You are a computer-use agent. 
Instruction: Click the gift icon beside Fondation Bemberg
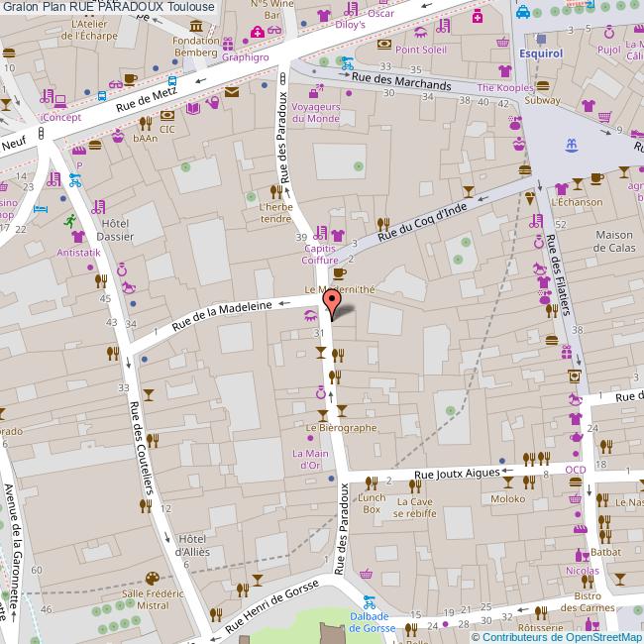point(227,43)
